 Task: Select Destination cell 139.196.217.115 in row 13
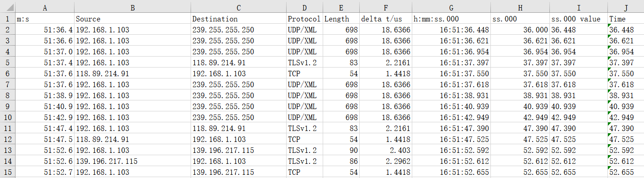coord(239,150)
